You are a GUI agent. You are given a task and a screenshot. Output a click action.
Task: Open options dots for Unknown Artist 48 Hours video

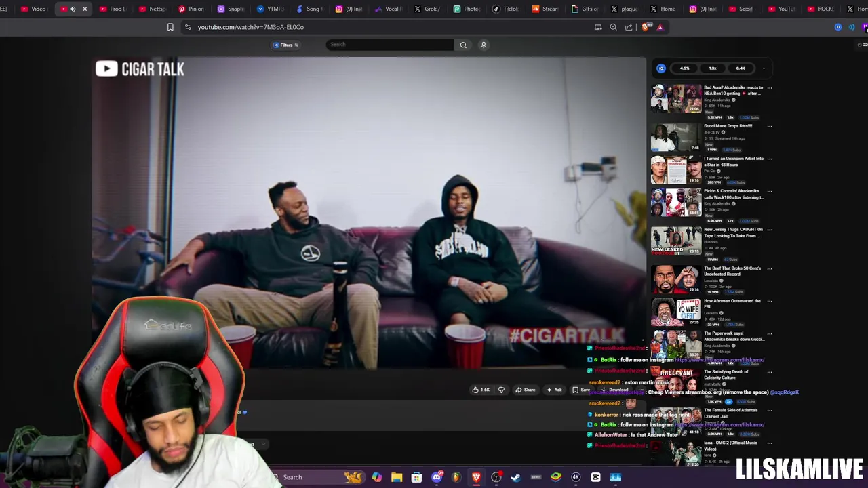click(769, 159)
